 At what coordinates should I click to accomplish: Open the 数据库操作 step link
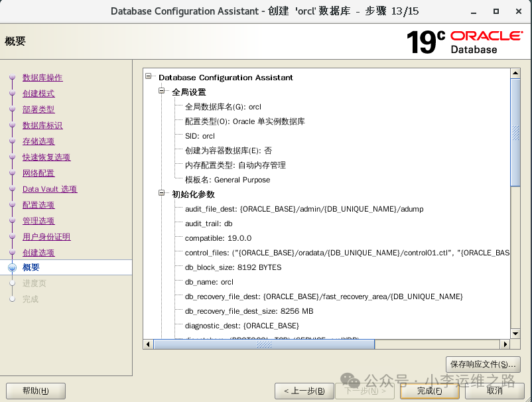[x=42, y=78]
